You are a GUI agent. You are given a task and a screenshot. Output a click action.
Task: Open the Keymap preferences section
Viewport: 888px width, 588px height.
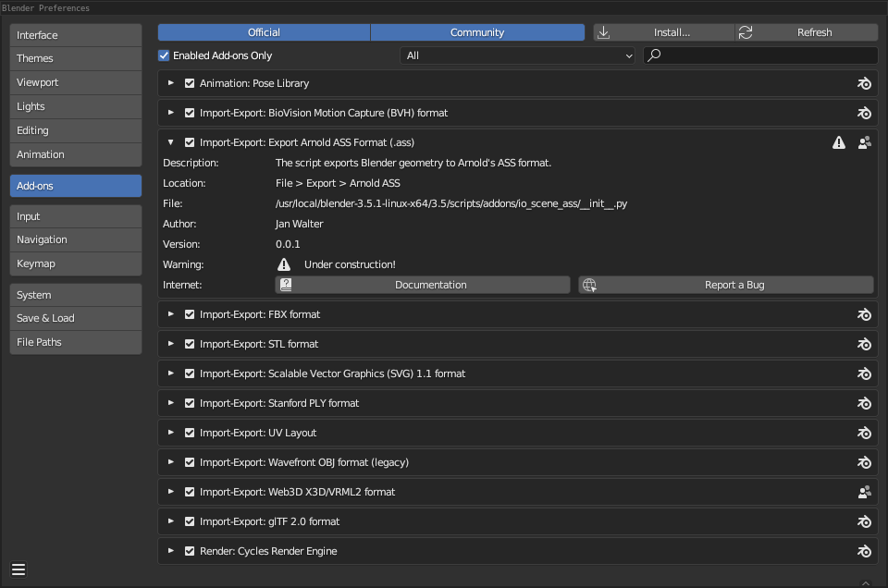tap(76, 263)
